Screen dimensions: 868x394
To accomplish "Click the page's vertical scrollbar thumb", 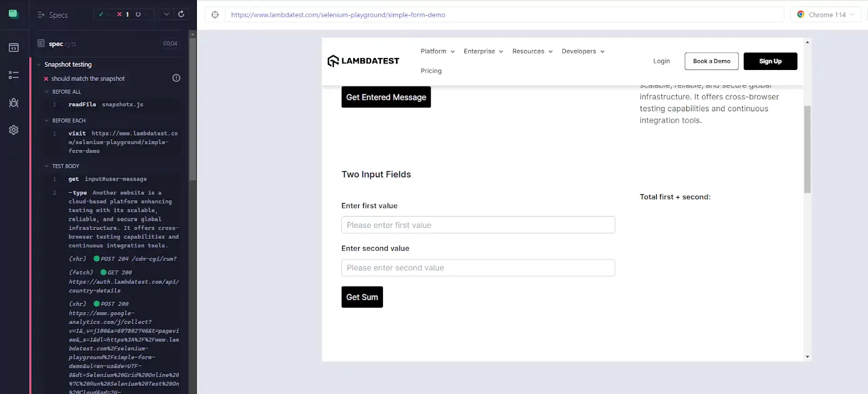I will coord(807,149).
